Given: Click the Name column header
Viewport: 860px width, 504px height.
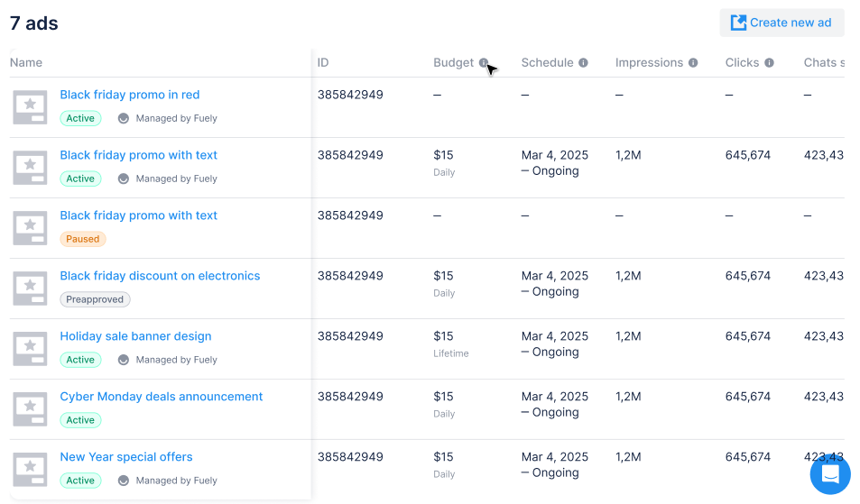Looking at the screenshot, I should point(26,63).
